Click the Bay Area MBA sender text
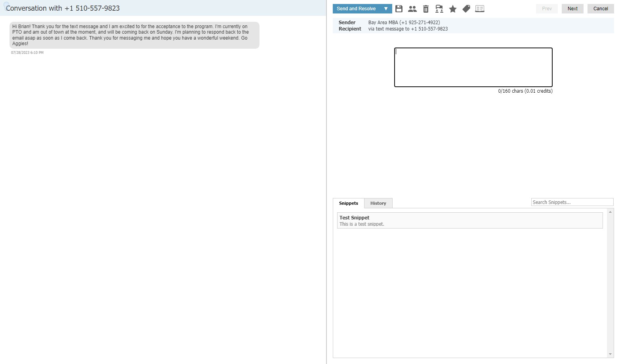The width and height of the screenshot is (620, 364). click(404, 23)
